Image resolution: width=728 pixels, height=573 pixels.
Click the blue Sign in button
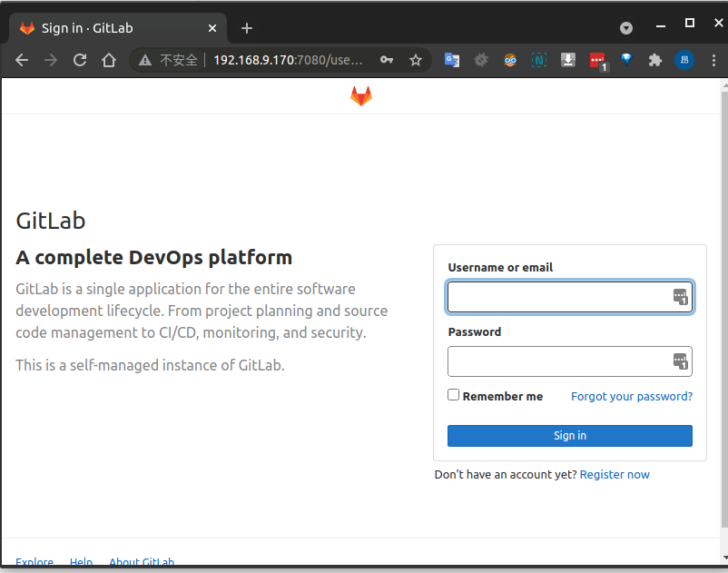(x=570, y=436)
